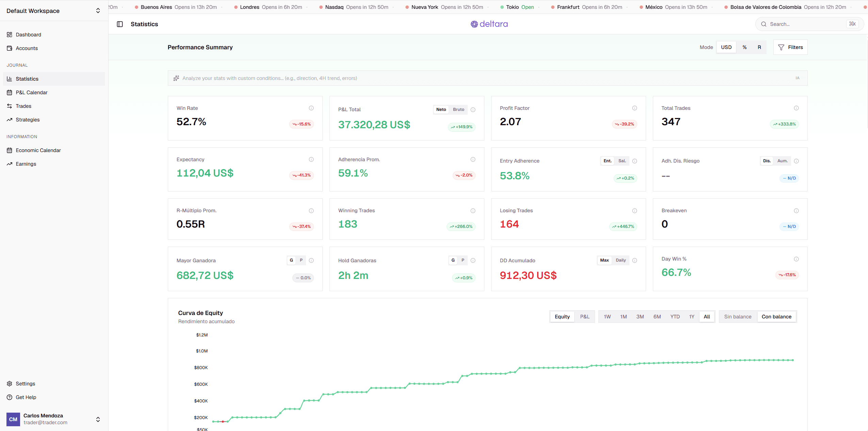The width and height of the screenshot is (868, 431).
Task: Click the Nasdaq market ticker entry
Action: (354, 7)
